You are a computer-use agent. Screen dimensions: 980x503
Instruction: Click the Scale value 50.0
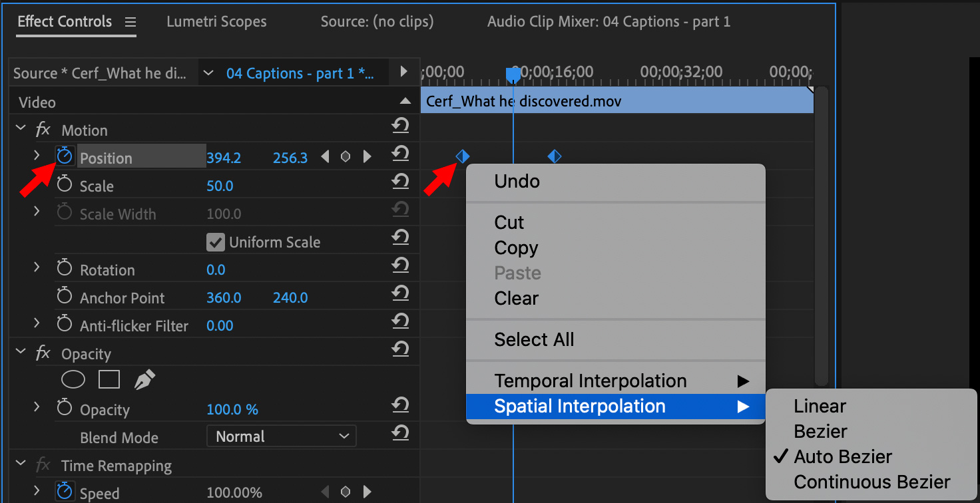tap(220, 186)
